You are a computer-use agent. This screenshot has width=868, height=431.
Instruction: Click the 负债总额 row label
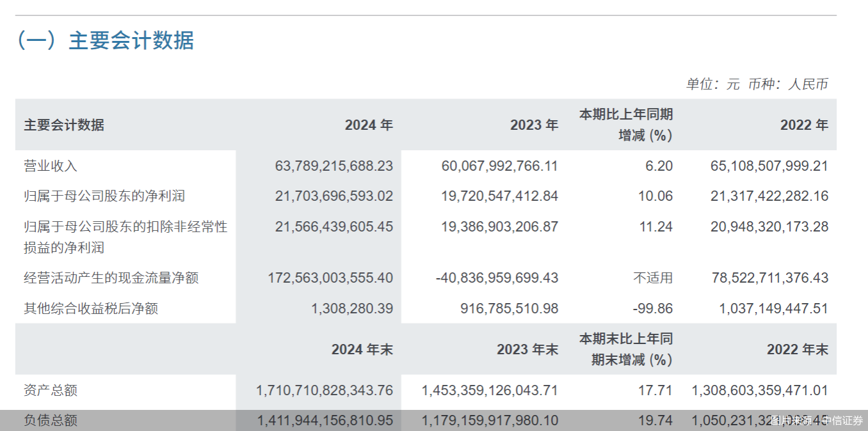(51, 420)
